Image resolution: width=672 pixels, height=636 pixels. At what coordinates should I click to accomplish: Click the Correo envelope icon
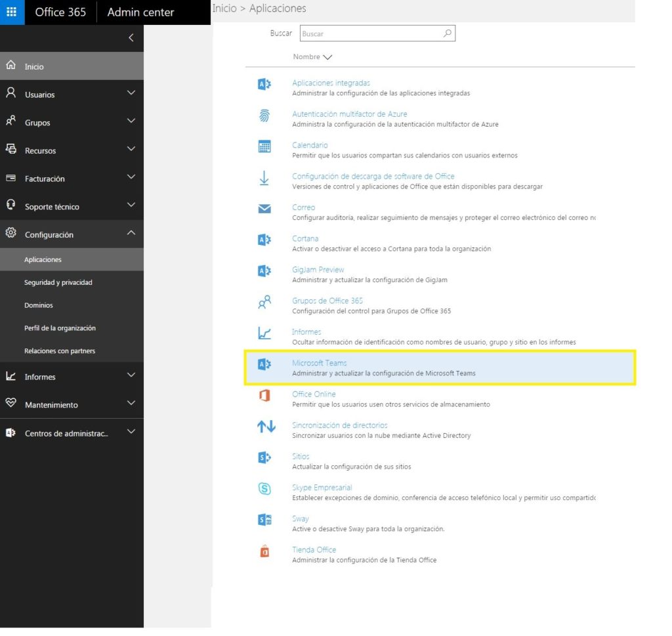[x=264, y=209]
